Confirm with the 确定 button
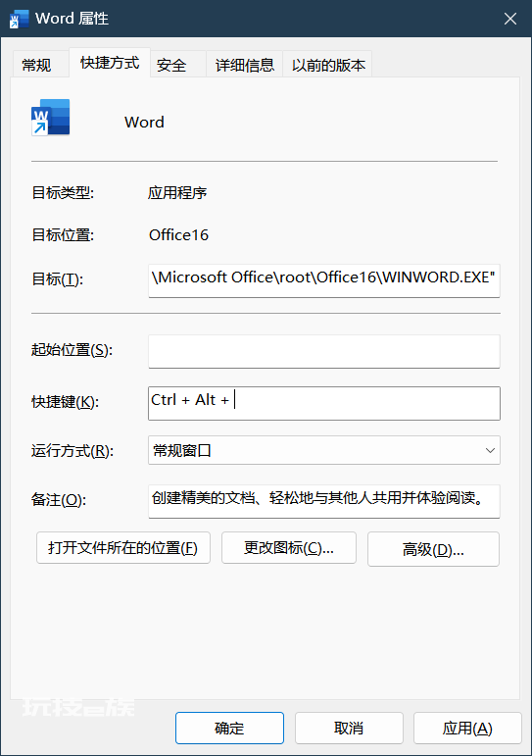Viewport: 532px width, 756px height. 229,728
